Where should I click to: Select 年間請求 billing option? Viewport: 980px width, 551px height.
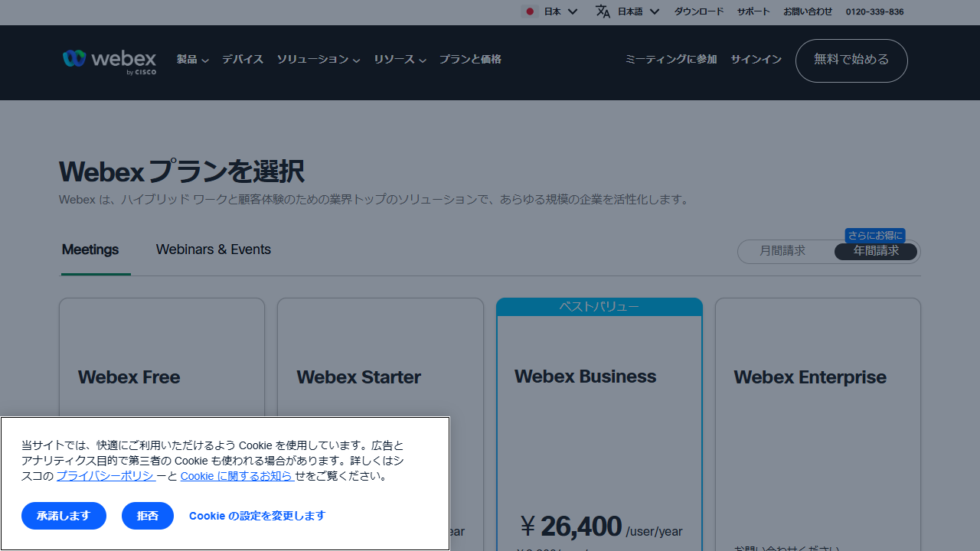pos(876,251)
